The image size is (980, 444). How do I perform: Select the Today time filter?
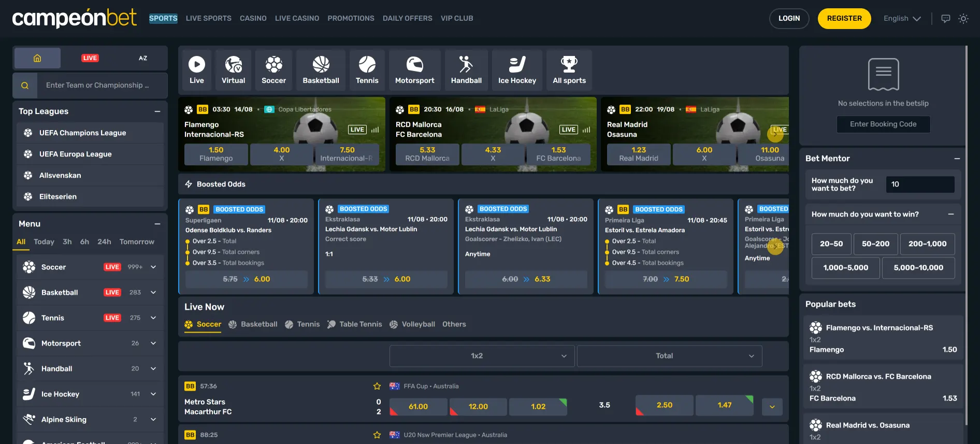tap(44, 242)
